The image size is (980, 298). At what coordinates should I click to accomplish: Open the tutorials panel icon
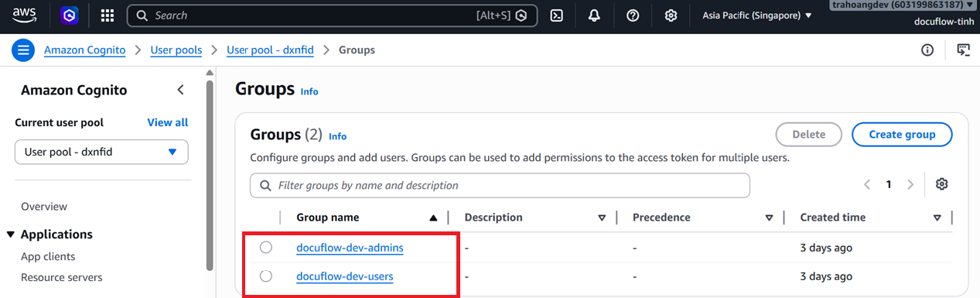964,50
